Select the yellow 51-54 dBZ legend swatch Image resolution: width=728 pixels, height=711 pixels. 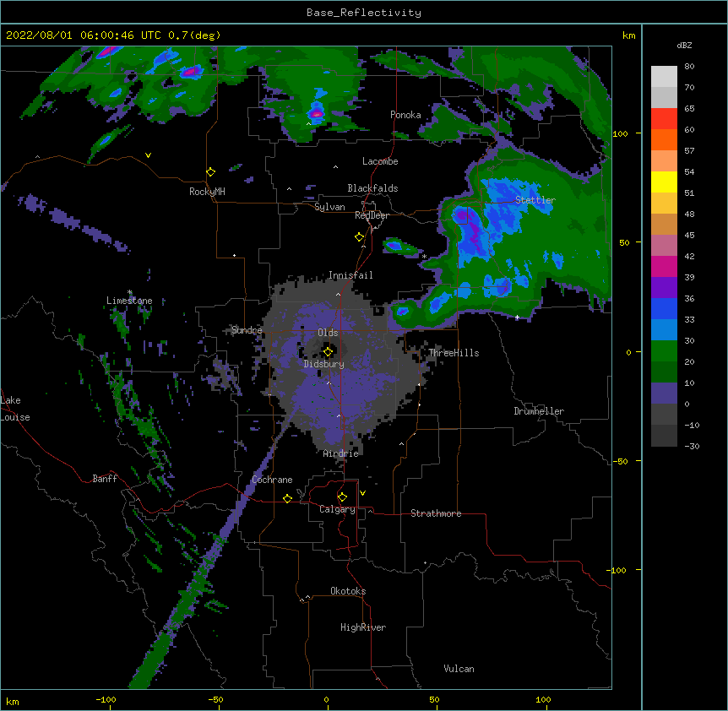click(x=664, y=182)
